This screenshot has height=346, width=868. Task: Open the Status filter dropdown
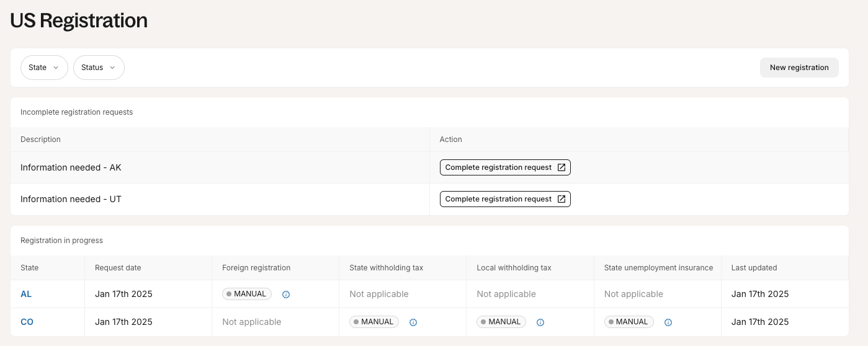[x=99, y=68]
